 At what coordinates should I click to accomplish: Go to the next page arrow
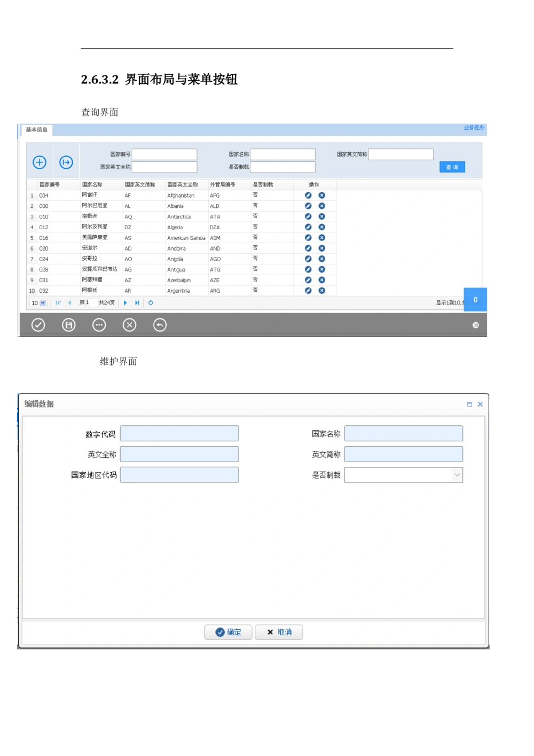coord(125,303)
